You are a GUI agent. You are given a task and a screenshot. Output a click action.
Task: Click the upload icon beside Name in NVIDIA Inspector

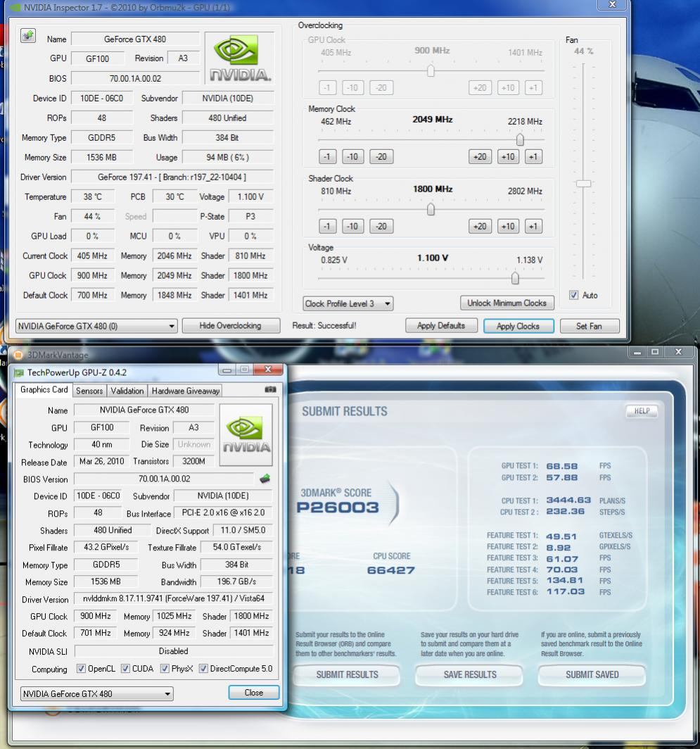[x=28, y=36]
